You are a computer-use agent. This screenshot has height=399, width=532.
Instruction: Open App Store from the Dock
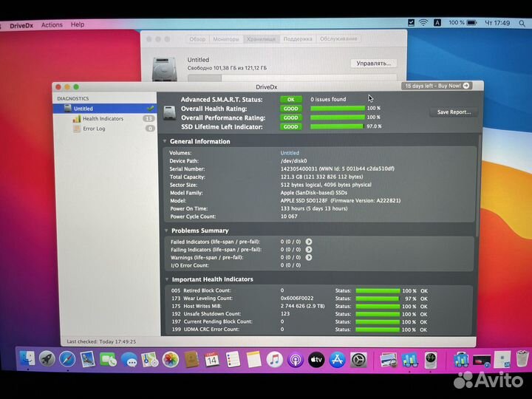(x=337, y=360)
